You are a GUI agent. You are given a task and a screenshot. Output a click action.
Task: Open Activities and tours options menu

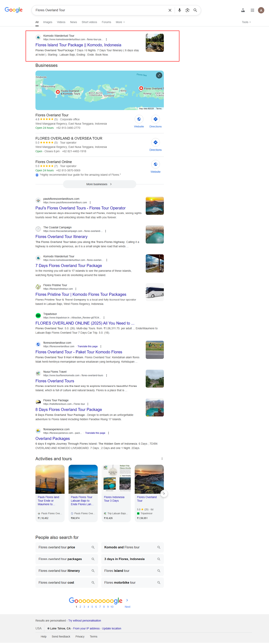pyautogui.click(x=162, y=458)
